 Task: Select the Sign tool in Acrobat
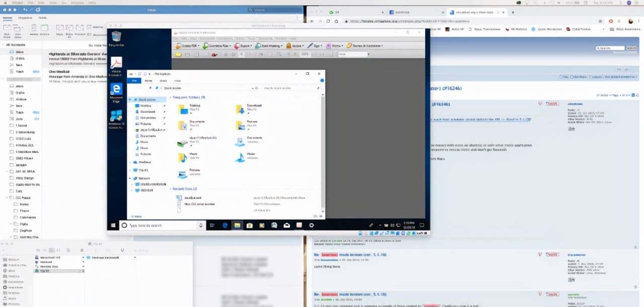pyautogui.click(x=314, y=45)
